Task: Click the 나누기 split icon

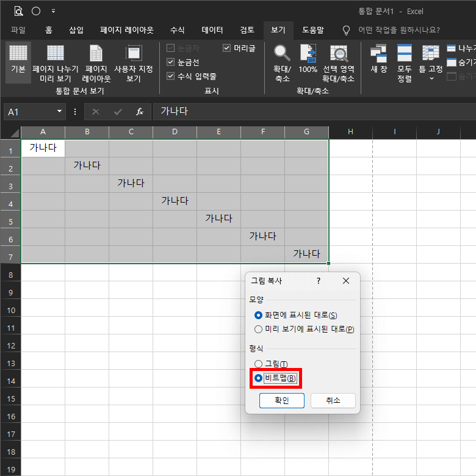Action: pyautogui.click(x=451, y=48)
